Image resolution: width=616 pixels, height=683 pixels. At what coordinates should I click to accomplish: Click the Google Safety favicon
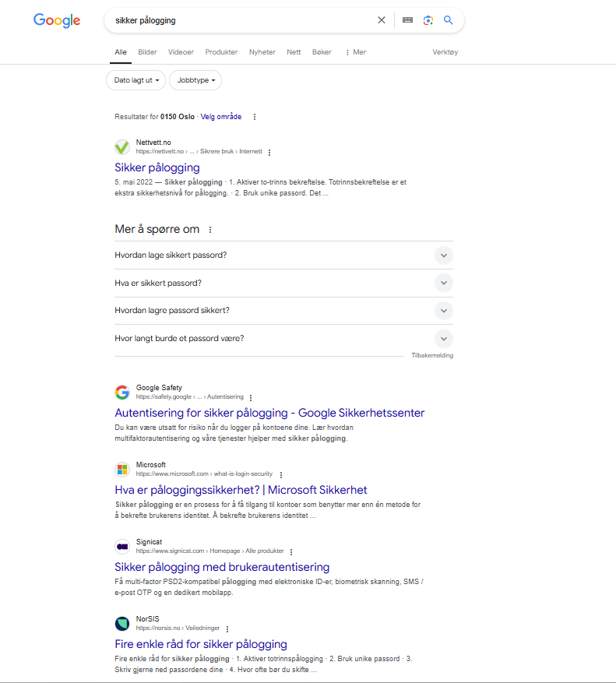point(122,393)
